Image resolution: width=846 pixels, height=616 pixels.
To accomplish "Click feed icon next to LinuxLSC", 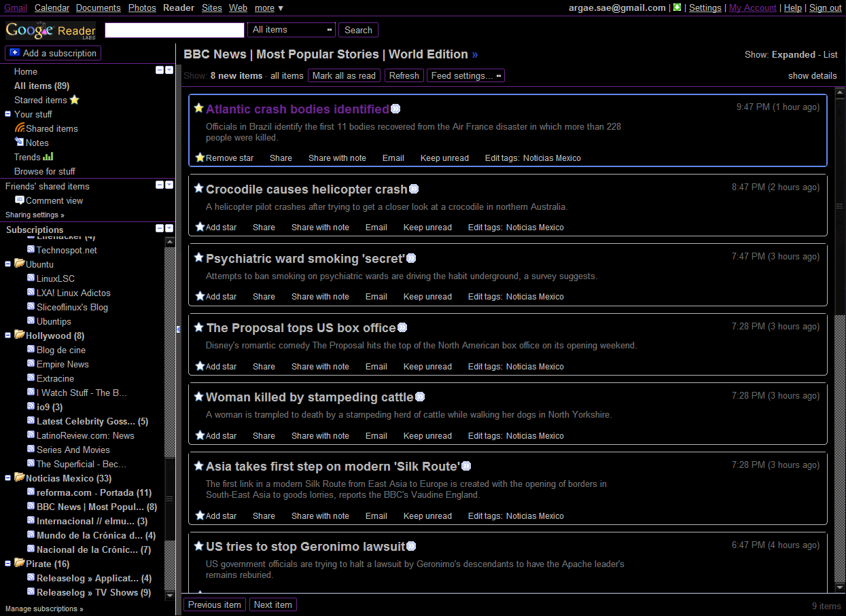I will point(31,278).
